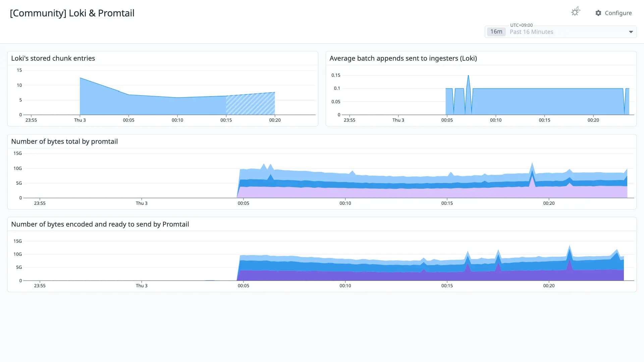Screen dimensions: 644x362
Task: Select the [Community] Loki & Promtail dashboard title
Action: tap(72, 13)
